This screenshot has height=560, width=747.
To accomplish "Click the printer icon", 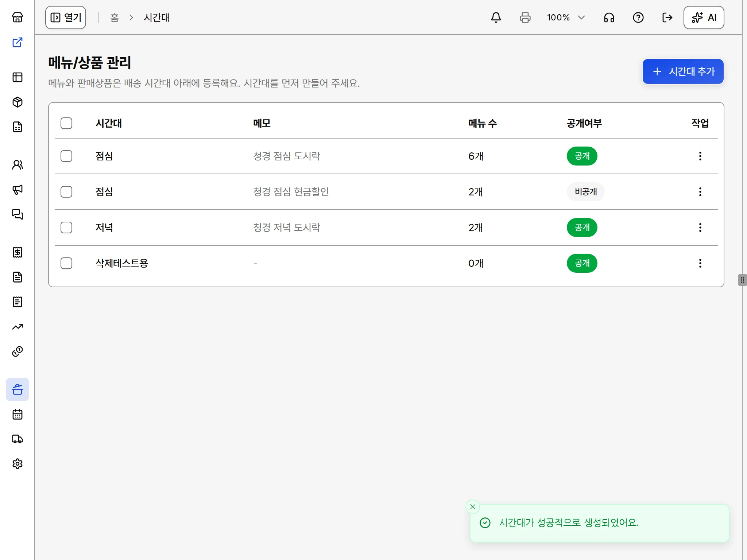I will tap(525, 17).
